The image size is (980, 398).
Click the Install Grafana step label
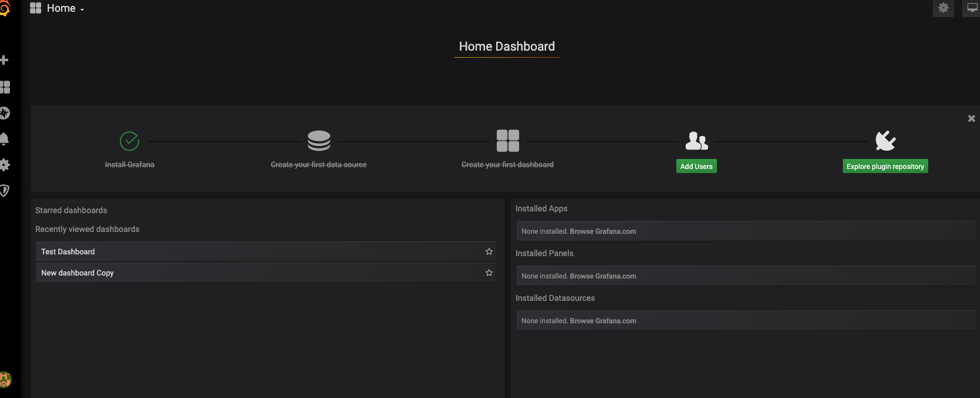[129, 165]
